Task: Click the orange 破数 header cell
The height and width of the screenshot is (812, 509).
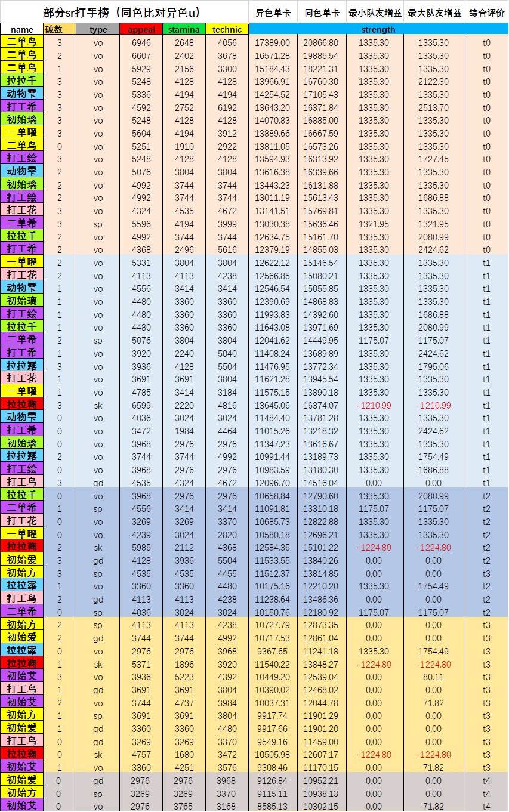Action: (x=59, y=29)
